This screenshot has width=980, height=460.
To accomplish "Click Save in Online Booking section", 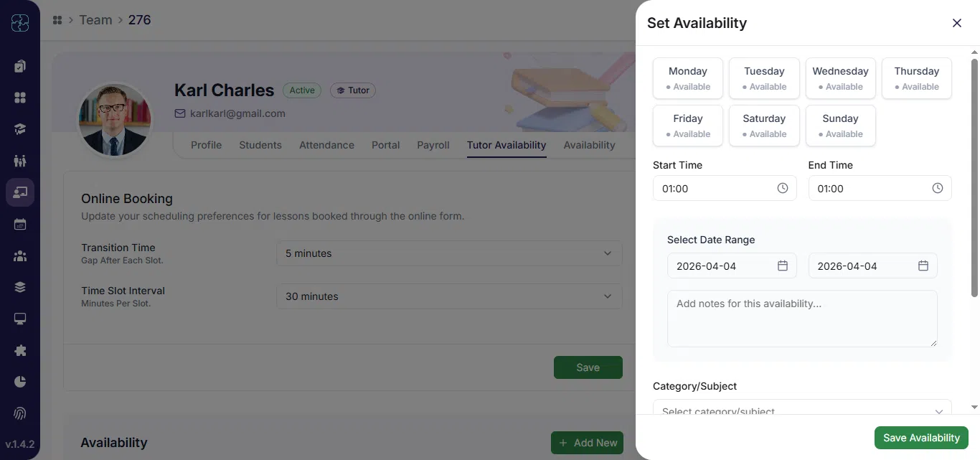I will pos(588,367).
